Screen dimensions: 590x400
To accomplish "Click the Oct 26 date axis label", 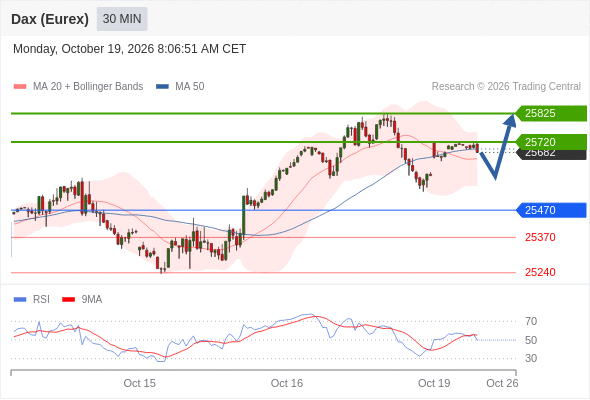I will pos(502,383).
